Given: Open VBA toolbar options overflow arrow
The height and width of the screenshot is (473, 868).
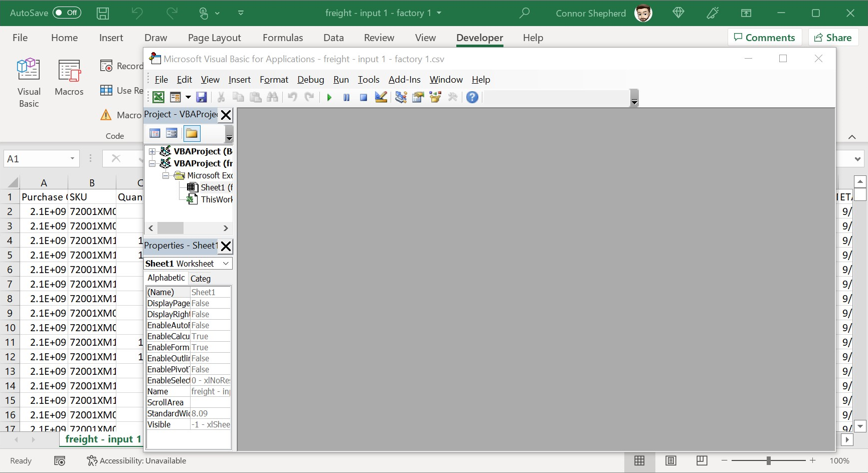Looking at the screenshot, I should [634, 98].
